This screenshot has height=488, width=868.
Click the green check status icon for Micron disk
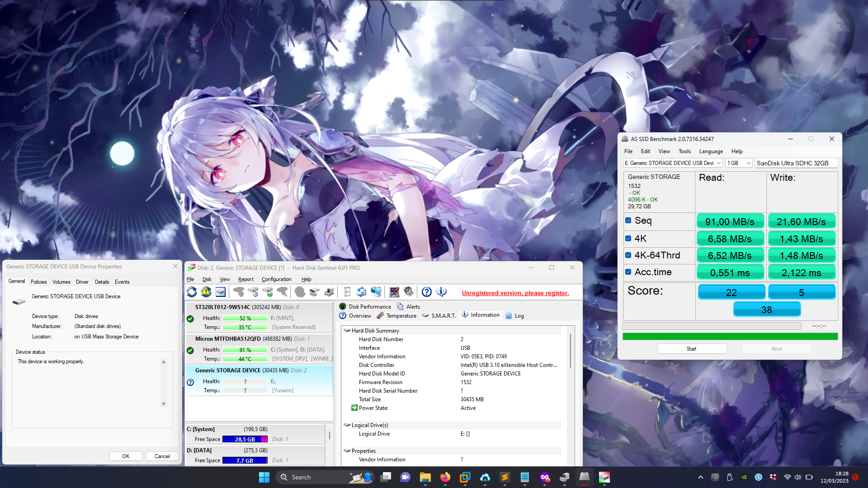tap(190, 350)
